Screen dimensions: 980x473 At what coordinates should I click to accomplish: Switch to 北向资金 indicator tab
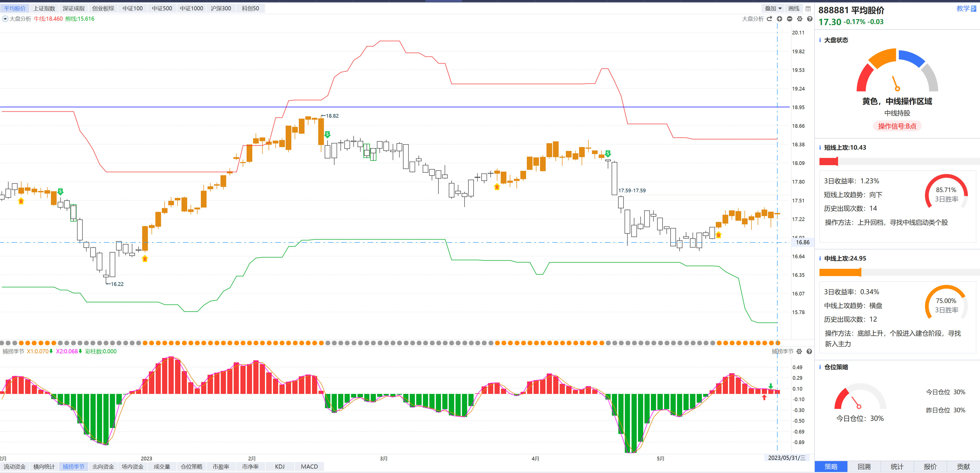[103, 467]
